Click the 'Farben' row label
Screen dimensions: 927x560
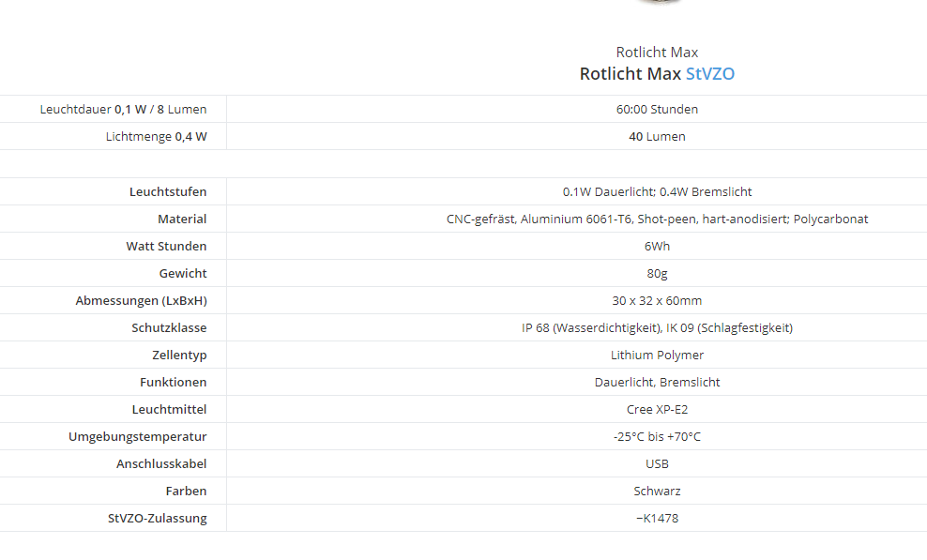coord(186,492)
